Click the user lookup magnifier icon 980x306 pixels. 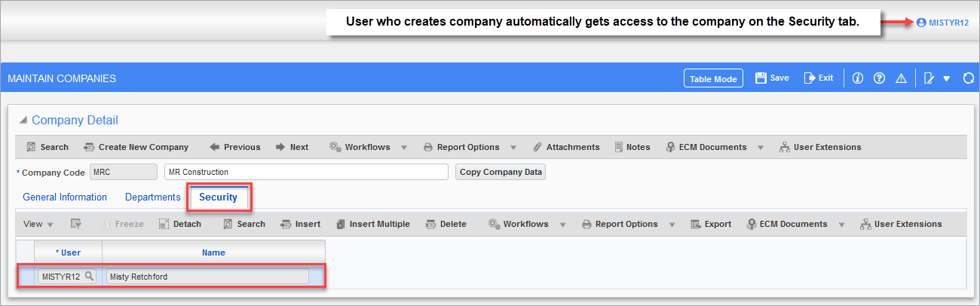pos(89,277)
